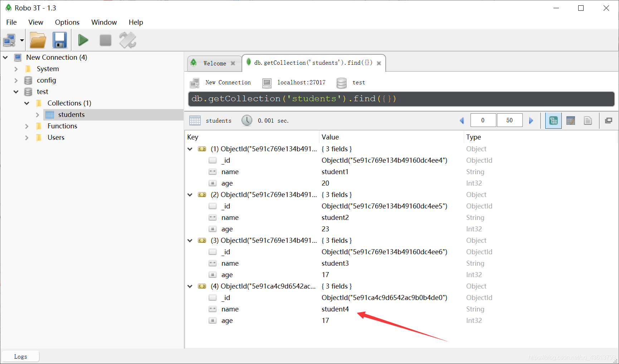Select the students collection in tree

(71, 114)
